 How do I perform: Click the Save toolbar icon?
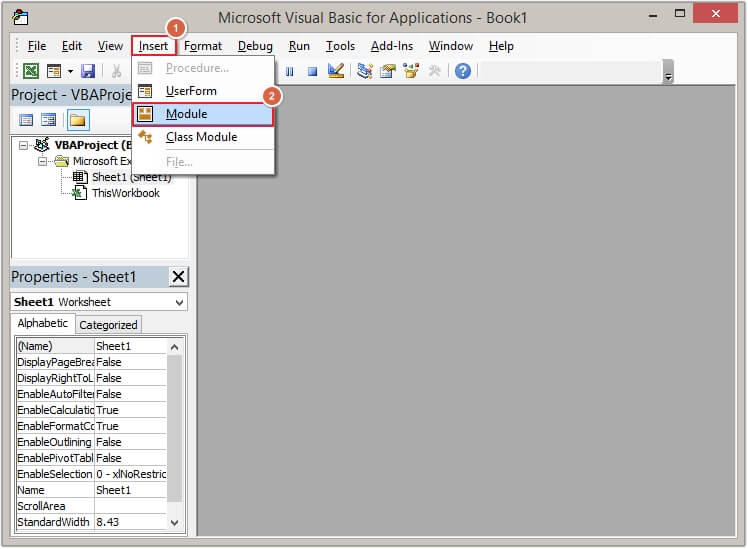pos(88,71)
